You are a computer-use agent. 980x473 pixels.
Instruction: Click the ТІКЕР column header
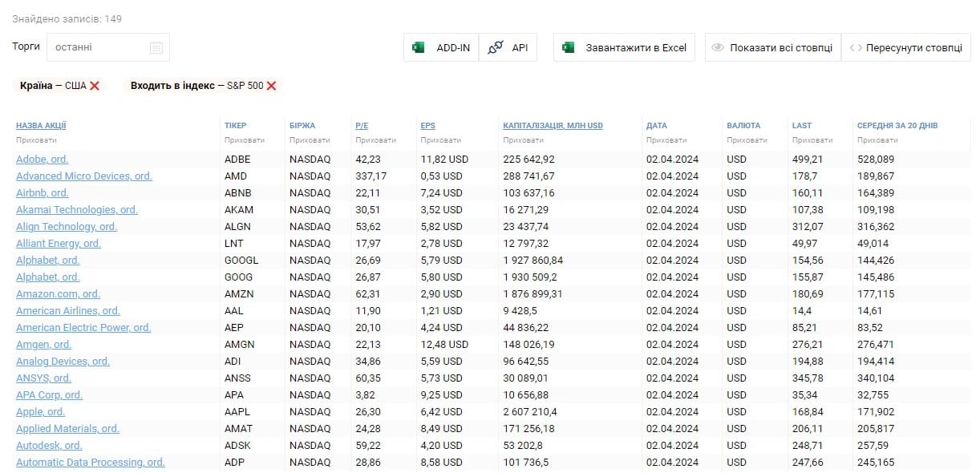[x=236, y=125]
